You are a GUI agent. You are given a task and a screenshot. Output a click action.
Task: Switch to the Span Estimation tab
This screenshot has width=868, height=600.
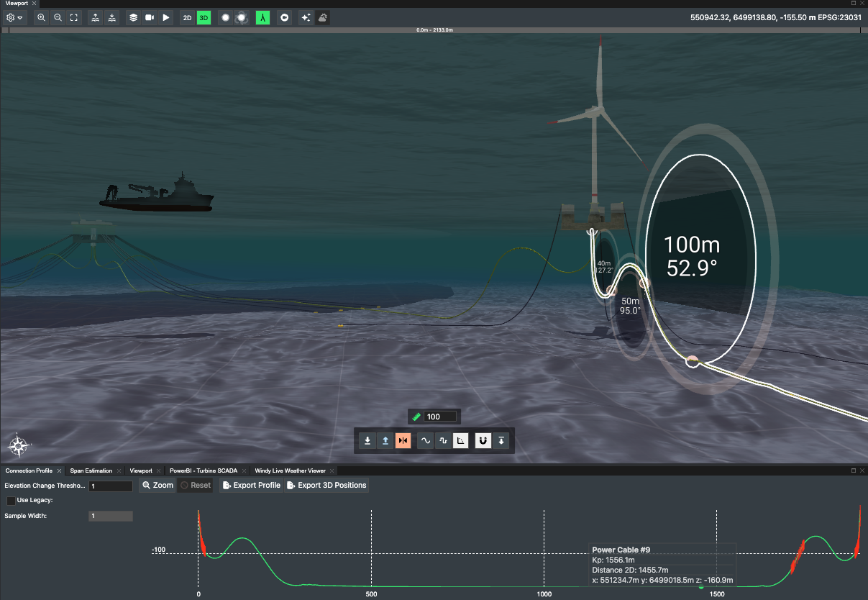[91, 471]
